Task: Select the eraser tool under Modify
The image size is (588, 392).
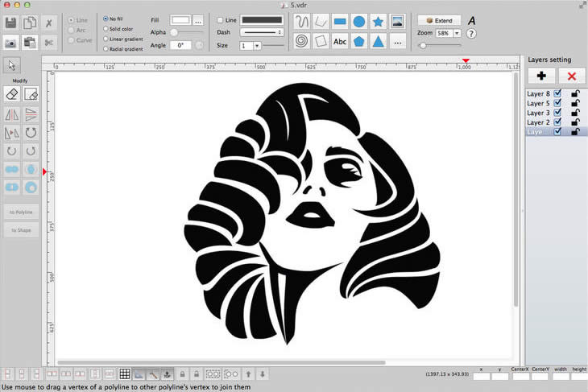Action: click(x=12, y=94)
